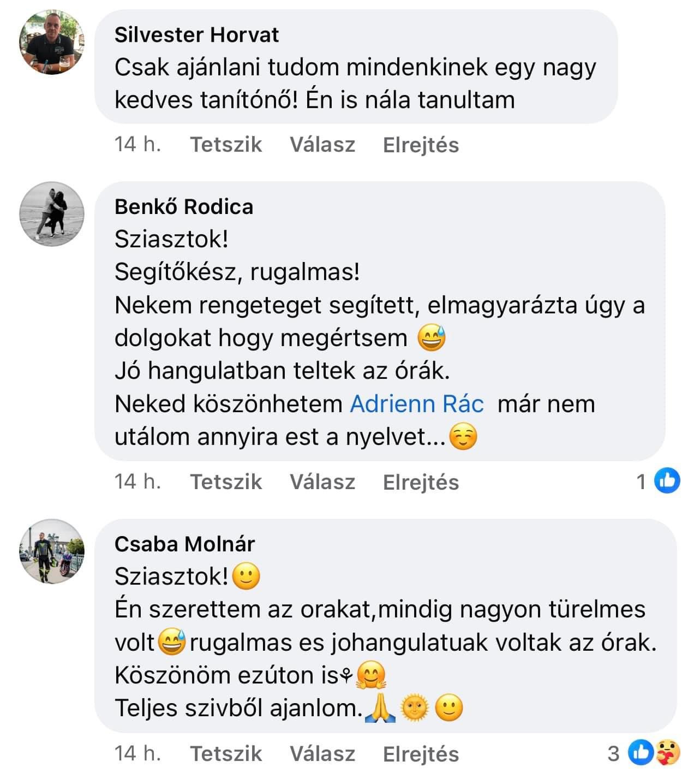
Task: Hide Benkő Rodica's comment with Elrejtés
Action: tap(421, 482)
